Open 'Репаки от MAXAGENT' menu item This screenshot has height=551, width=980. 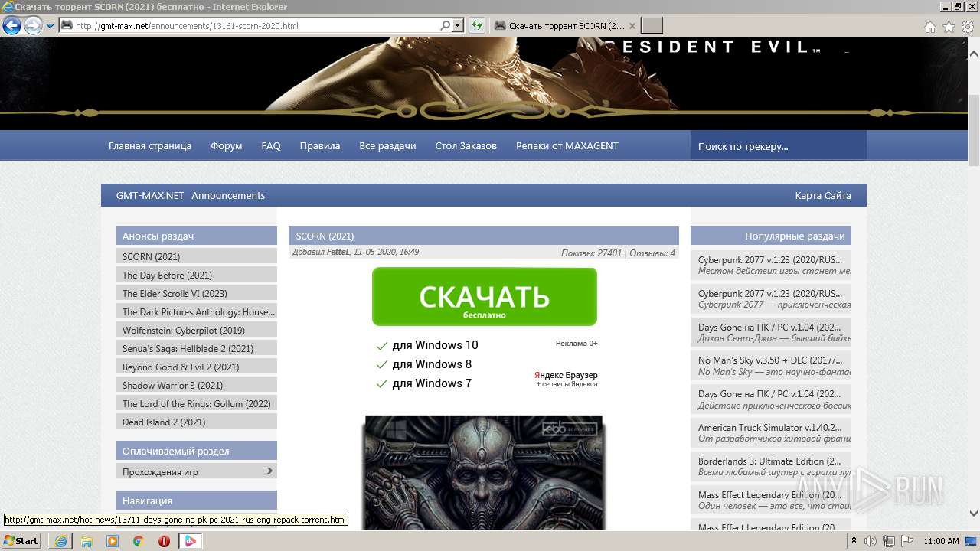567,145
